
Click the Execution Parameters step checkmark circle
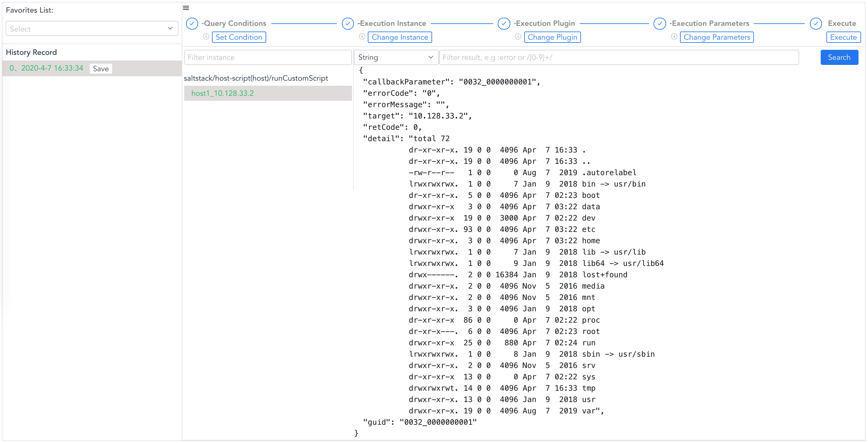660,24
